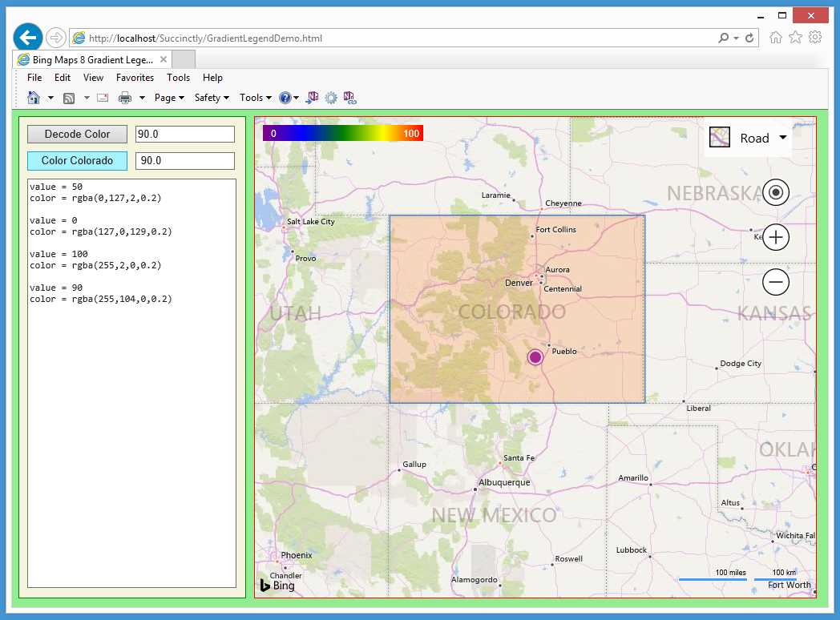This screenshot has height=620, width=840.
Task: Click the OneNote Linked Notes icon
Action: [349, 98]
